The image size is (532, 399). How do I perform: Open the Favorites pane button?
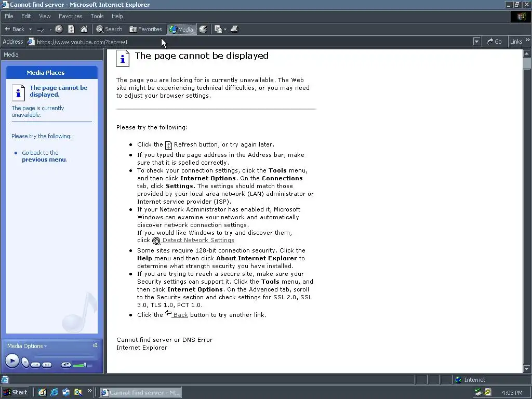(145, 29)
